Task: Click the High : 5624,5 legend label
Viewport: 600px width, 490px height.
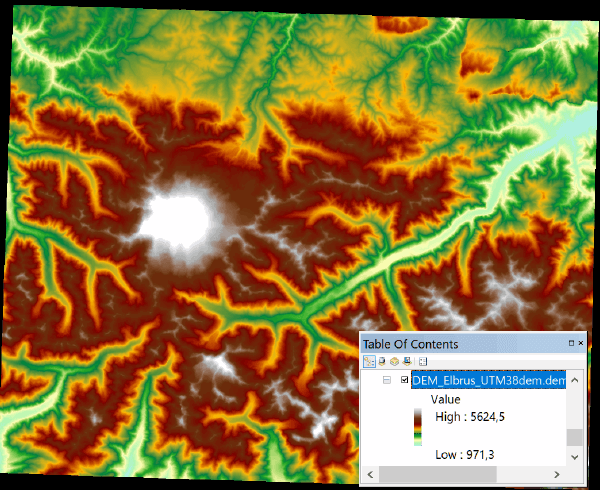Action: click(x=470, y=417)
